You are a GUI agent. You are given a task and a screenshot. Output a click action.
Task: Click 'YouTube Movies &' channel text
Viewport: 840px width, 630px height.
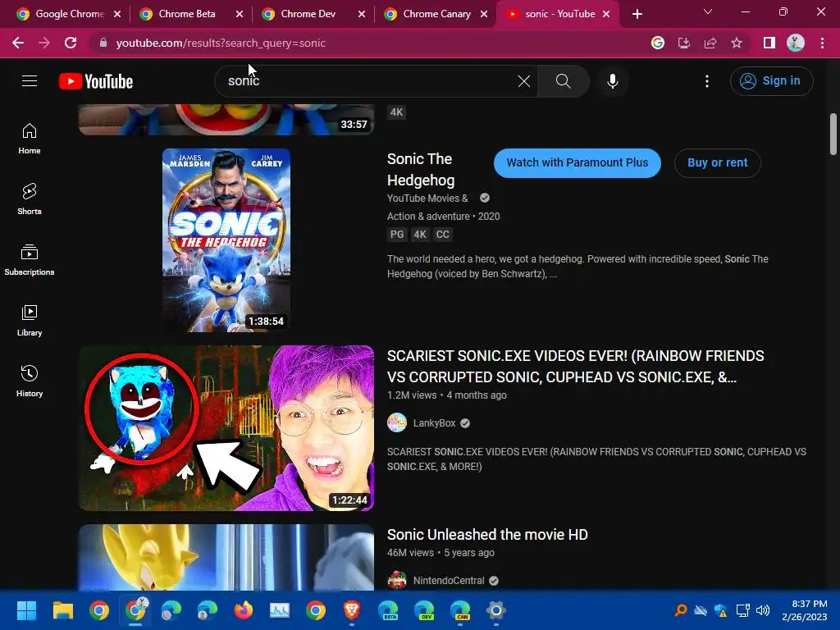tap(427, 199)
